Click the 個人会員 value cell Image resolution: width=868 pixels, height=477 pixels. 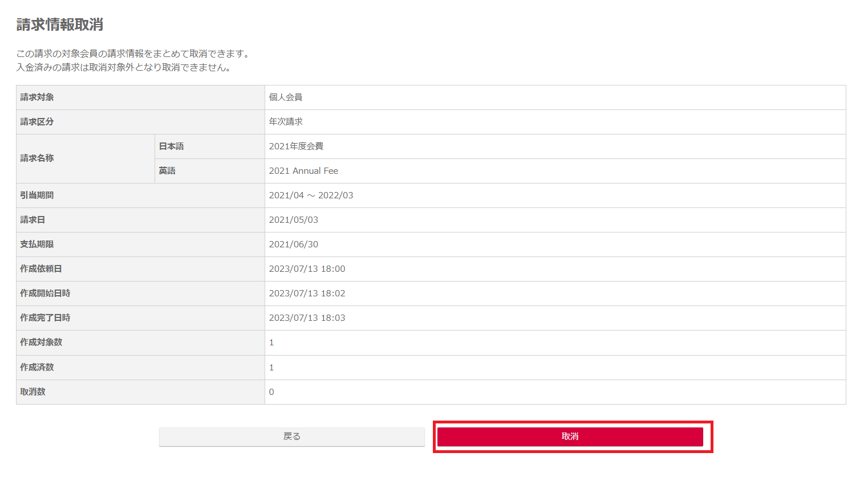(x=555, y=97)
